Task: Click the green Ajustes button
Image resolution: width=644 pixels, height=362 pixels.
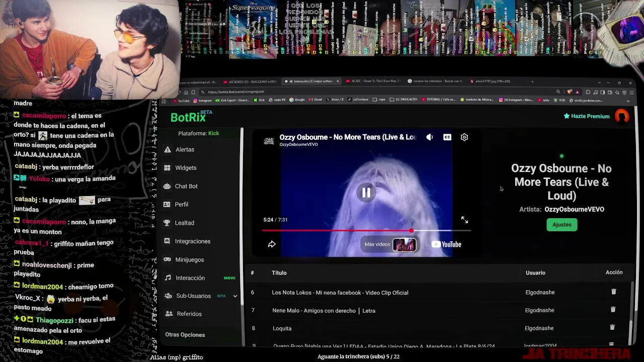Action: click(562, 225)
